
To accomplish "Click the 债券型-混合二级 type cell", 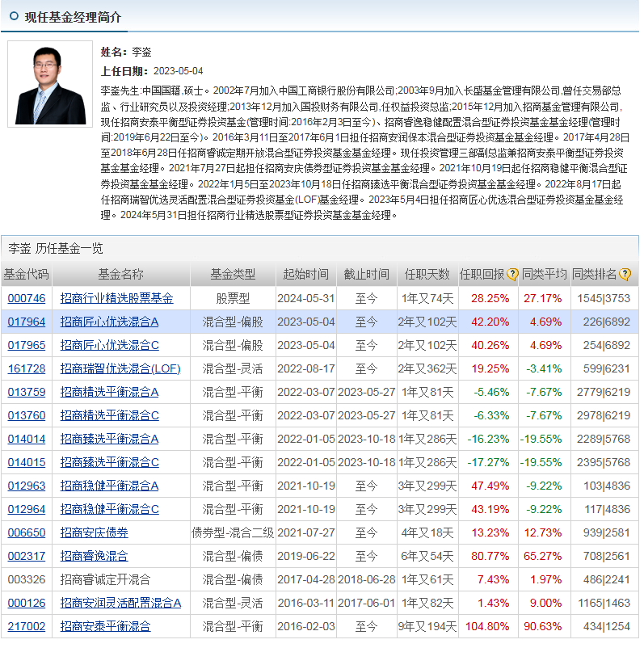I will [233, 533].
